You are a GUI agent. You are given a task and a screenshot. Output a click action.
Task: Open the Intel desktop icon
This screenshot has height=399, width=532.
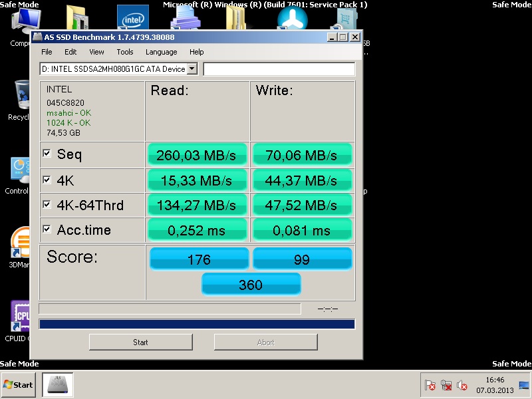(x=132, y=18)
